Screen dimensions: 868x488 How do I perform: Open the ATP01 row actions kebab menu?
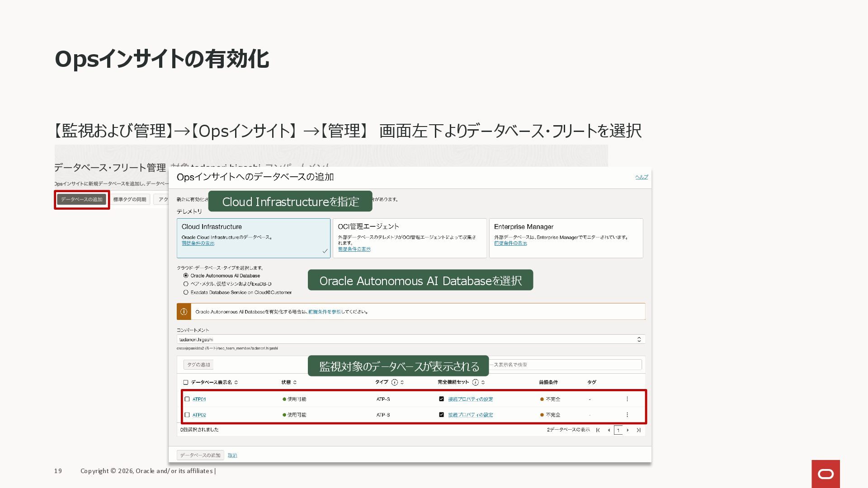[x=627, y=399]
